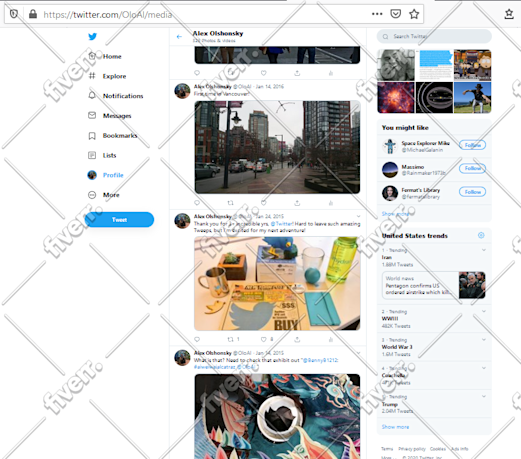Follow Fermat's Library

(472, 192)
